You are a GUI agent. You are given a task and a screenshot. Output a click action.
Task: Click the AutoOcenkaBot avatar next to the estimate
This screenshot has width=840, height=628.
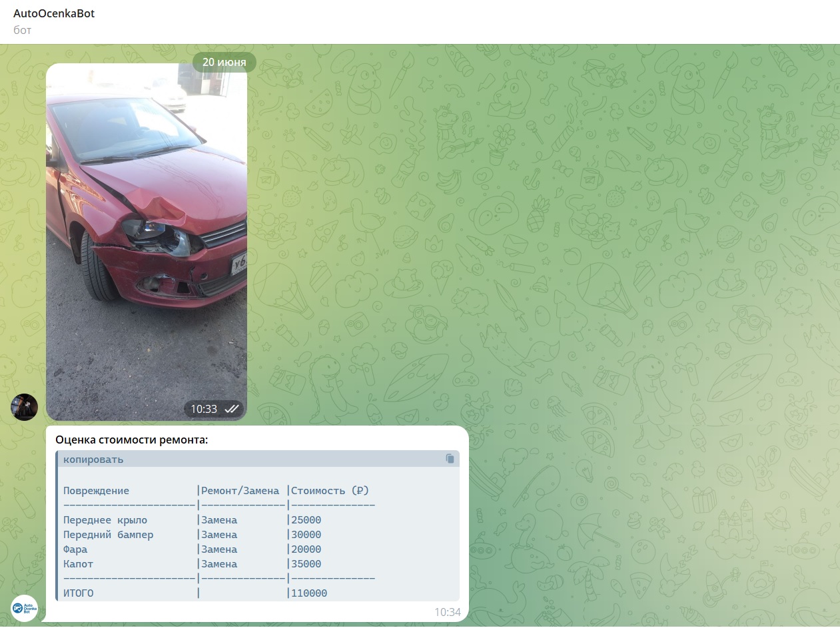(x=24, y=608)
